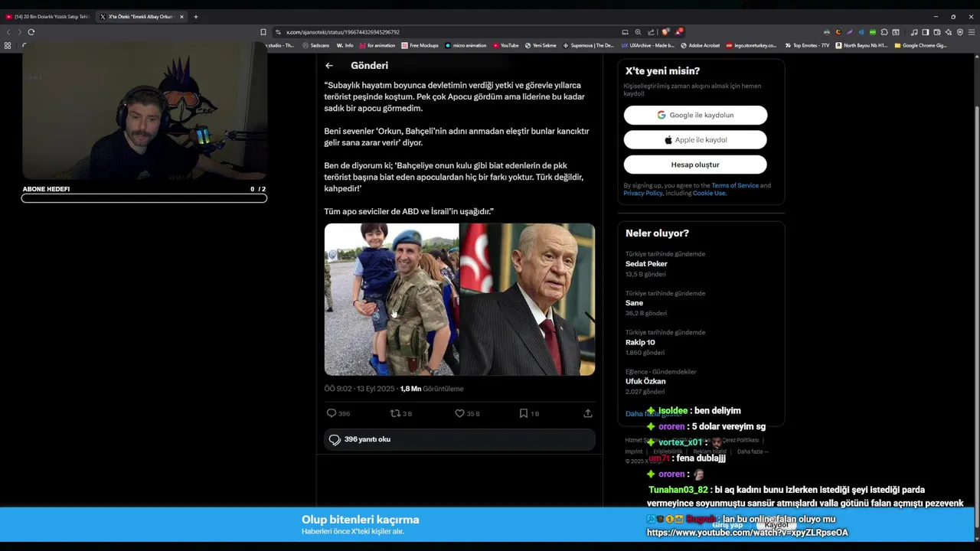The image size is (980, 551).
Task: Open the Sane trending topic
Action: point(634,303)
